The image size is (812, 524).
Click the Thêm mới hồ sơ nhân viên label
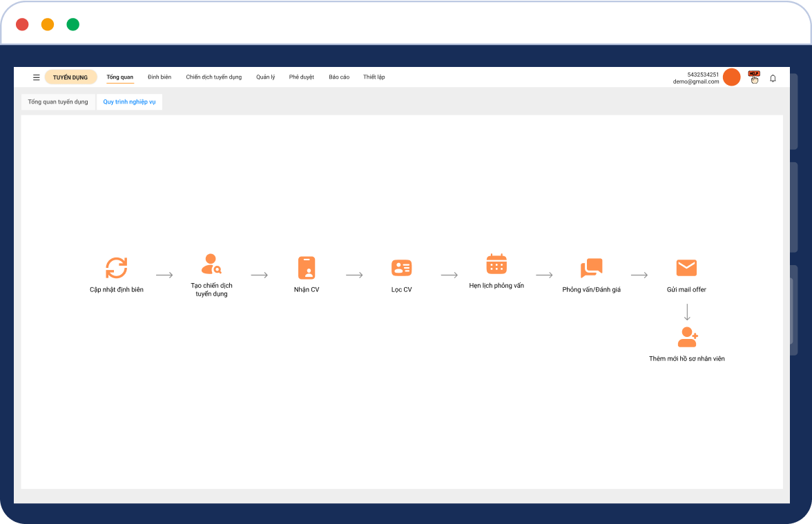pyautogui.click(x=687, y=359)
